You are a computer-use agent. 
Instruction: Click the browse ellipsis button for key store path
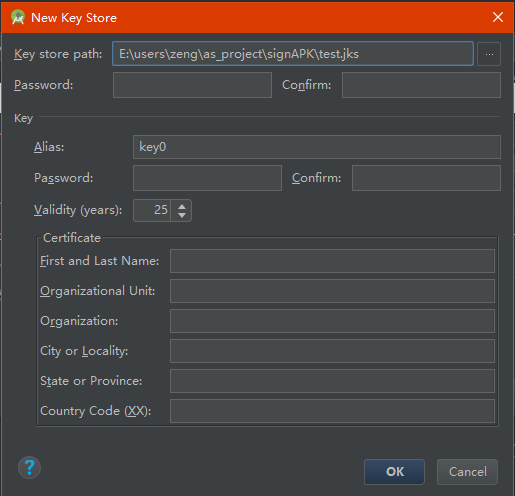pyautogui.click(x=489, y=54)
